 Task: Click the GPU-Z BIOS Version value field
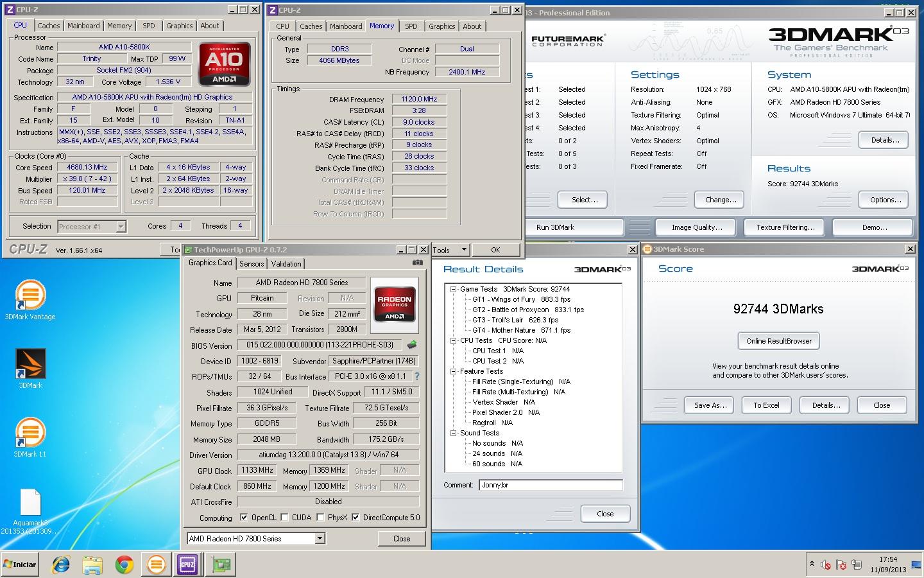pyautogui.click(x=320, y=345)
